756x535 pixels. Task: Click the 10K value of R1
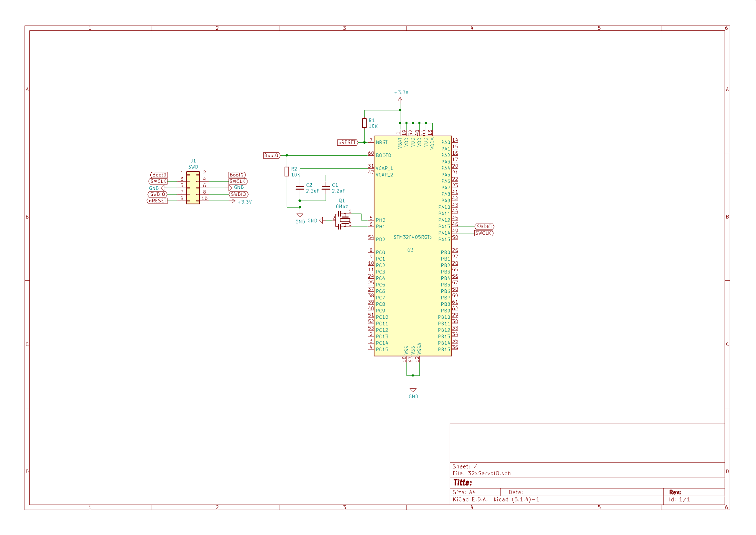click(x=373, y=126)
